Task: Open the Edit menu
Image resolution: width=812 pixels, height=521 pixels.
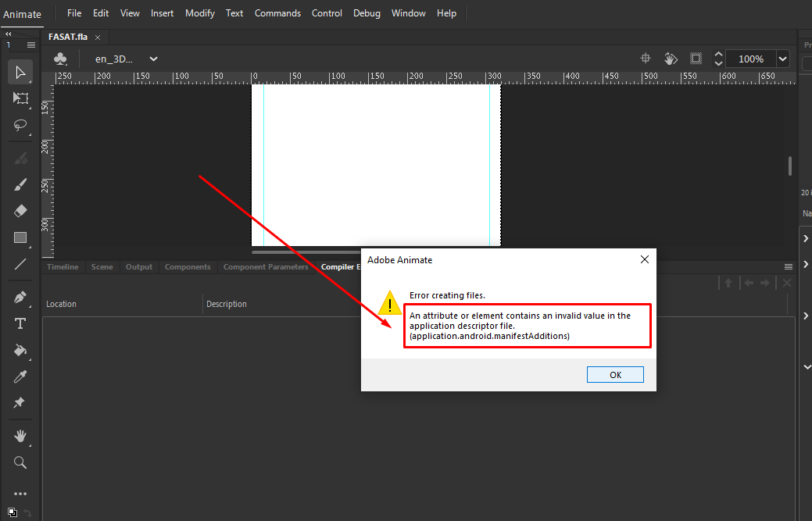Action: pos(101,13)
